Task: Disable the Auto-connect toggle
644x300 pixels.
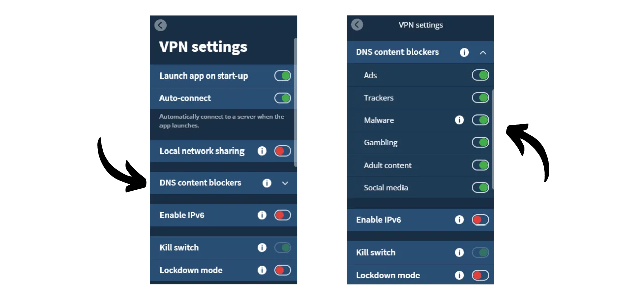Action: point(282,98)
